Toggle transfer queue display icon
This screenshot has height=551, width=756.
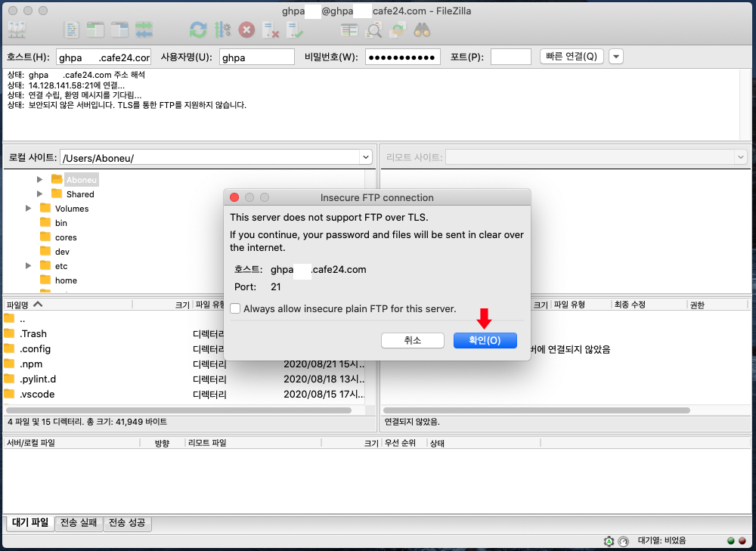(144, 30)
